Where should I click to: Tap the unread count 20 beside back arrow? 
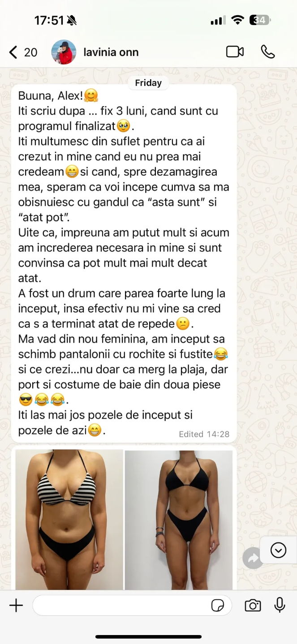(30, 52)
